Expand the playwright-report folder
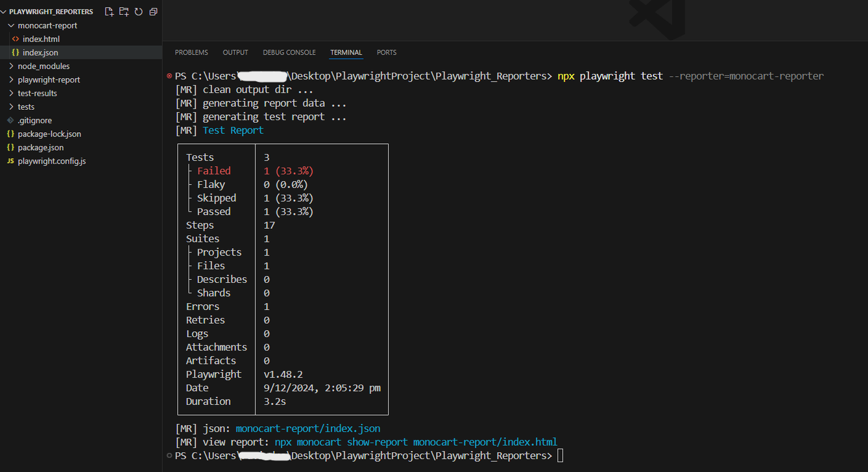Screen dimensions: 868x472 click(x=11, y=80)
